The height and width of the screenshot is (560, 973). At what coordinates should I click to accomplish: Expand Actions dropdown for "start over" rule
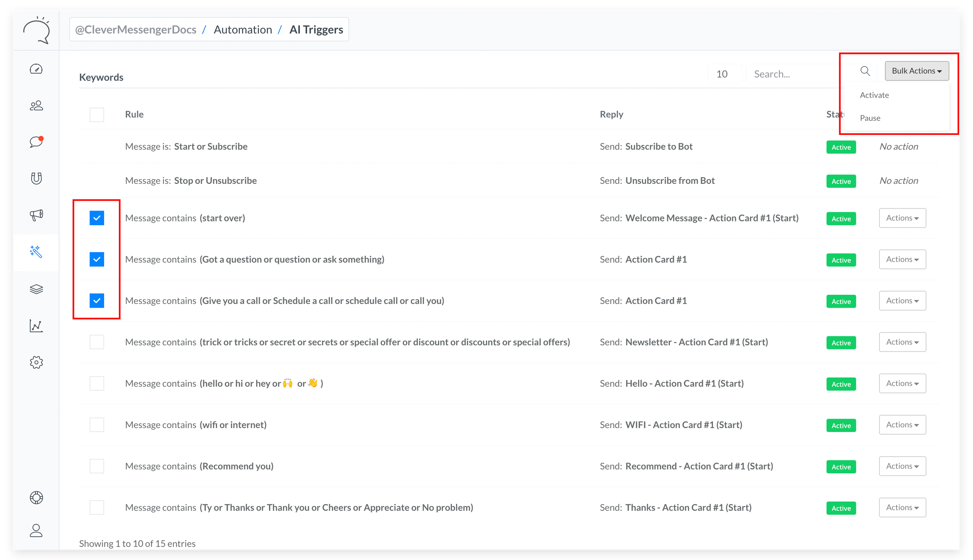pos(902,218)
